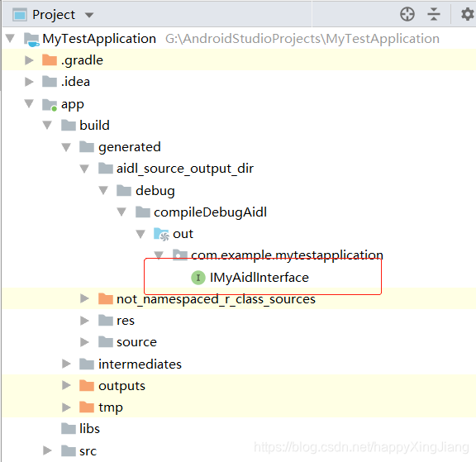476x462 pixels.
Task: Collapse the generated folder arrow
Action: (66, 147)
